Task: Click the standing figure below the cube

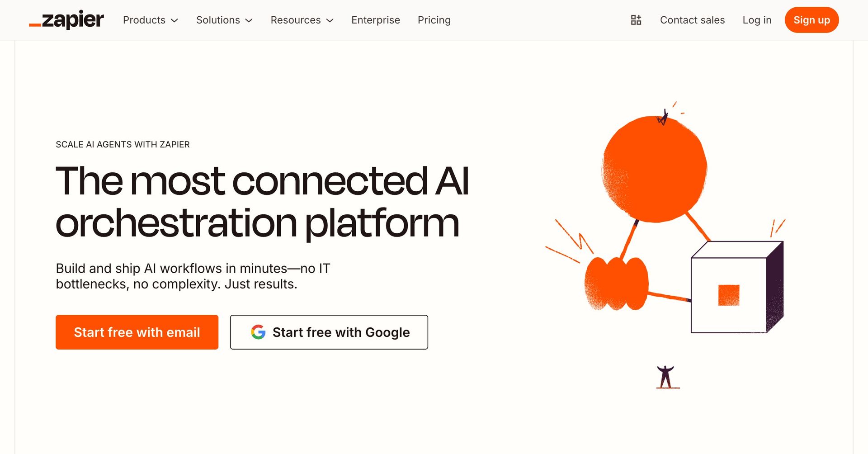Action: point(665,376)
